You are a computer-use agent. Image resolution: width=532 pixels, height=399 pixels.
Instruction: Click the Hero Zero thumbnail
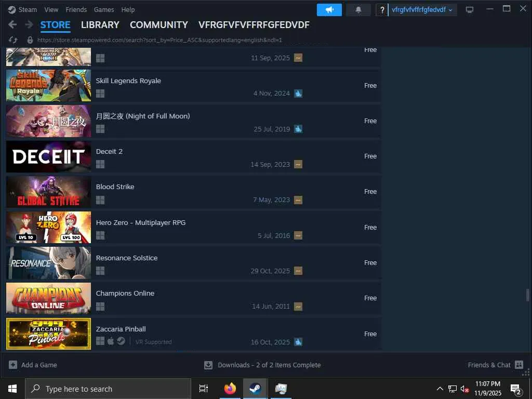pyautogui.click(x=48, y=228)
